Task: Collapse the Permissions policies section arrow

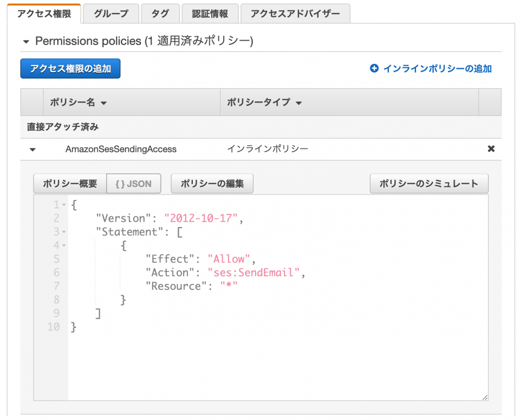Action: pos(26,42)
